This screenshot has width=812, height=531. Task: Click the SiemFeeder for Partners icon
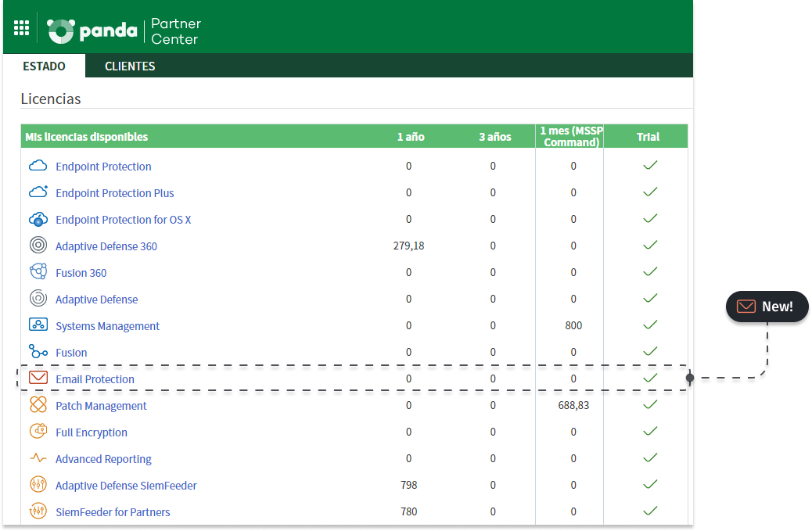pyautogui.click(x=38, y=511)
